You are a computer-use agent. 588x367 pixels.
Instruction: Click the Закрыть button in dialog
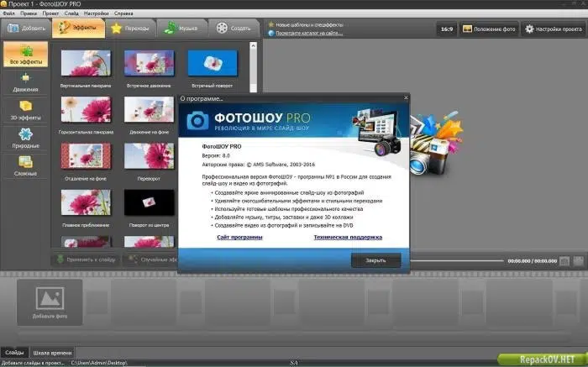coord(375,260)
